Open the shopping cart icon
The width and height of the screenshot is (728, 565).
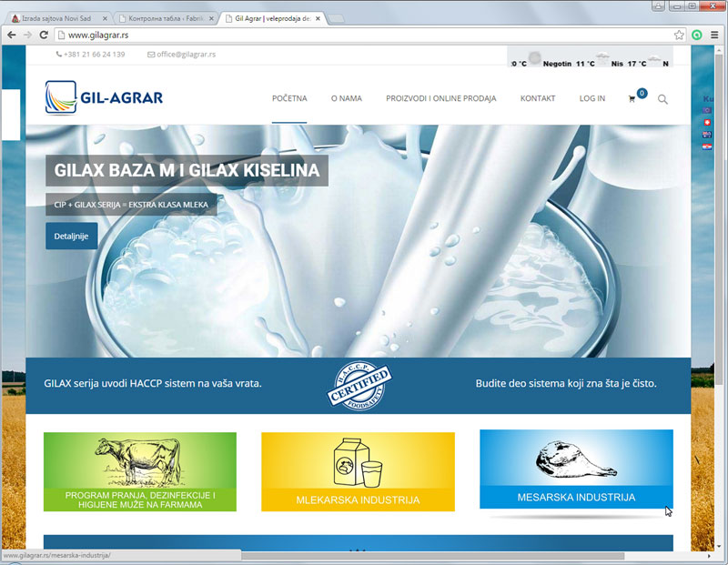point(632,98)
